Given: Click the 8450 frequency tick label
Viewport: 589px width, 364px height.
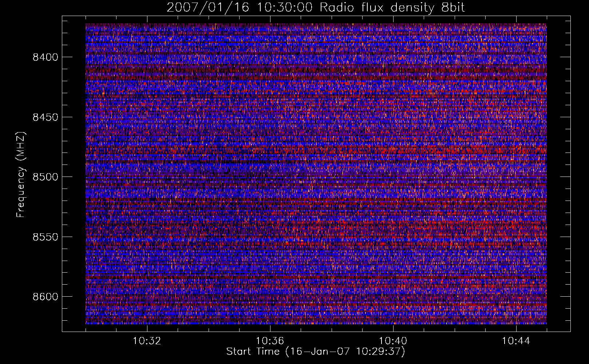Looking at the screenshot, I should pyautogui.click(x=46, y=117).
